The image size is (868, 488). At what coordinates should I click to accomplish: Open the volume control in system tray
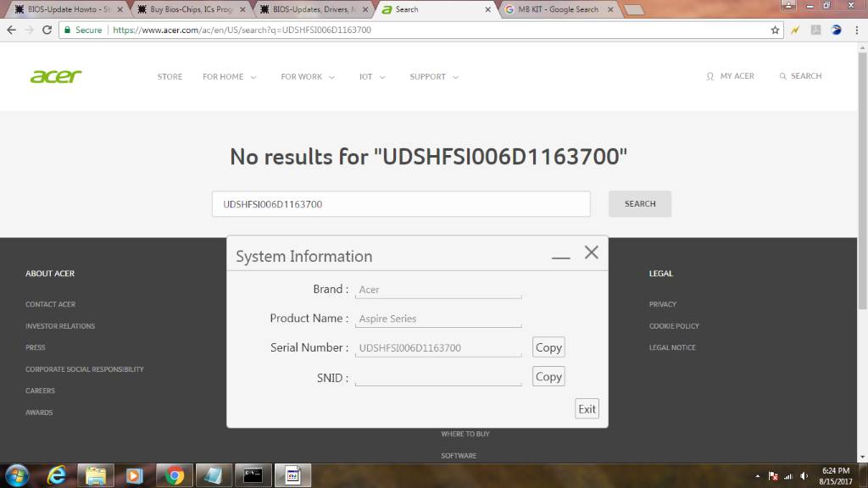[x=804, y=476]
